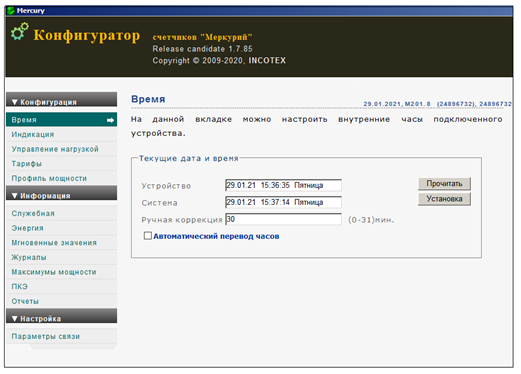The width and height of the screenshot is (521, 374).
Task: Click the Система date time field
Action: (x=283, y=202)
